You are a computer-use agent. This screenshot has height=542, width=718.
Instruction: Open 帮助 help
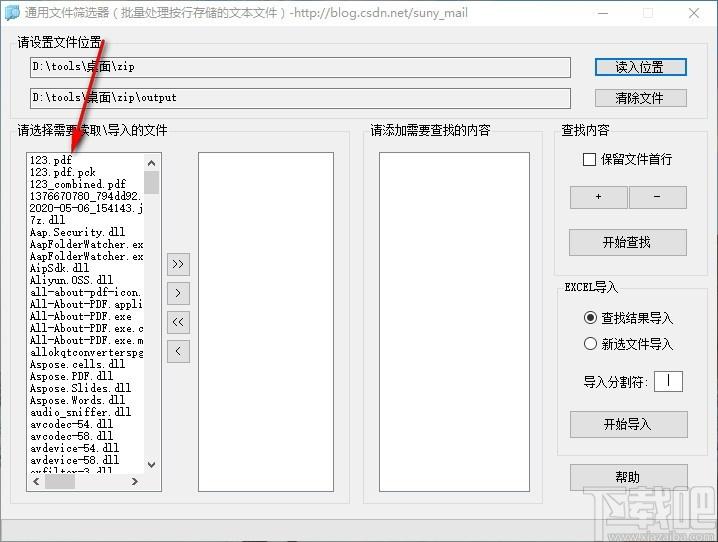click(628, 477)
